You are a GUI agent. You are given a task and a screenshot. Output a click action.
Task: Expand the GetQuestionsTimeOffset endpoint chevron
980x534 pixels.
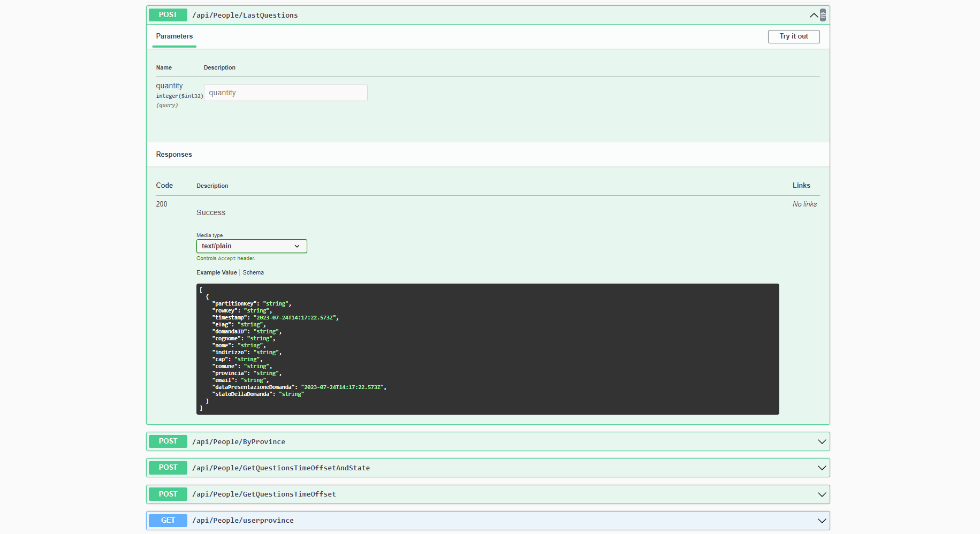click(822, 494)
